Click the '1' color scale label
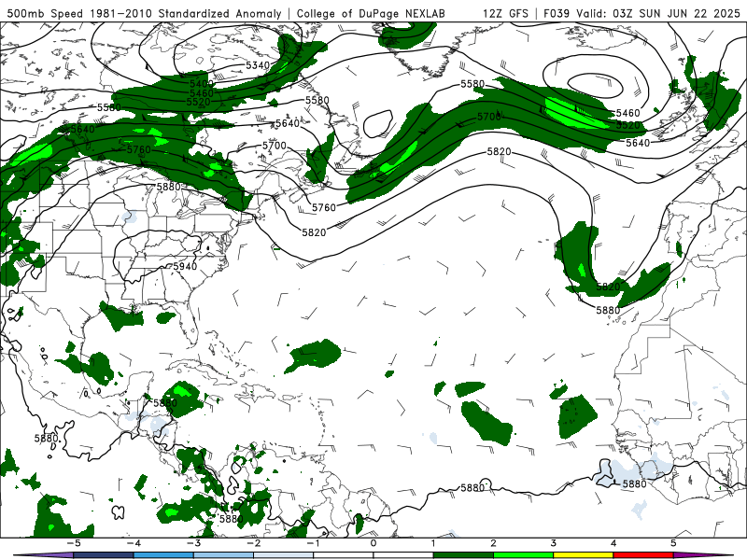Screen dimensions: 747x560 click(433, 543)
